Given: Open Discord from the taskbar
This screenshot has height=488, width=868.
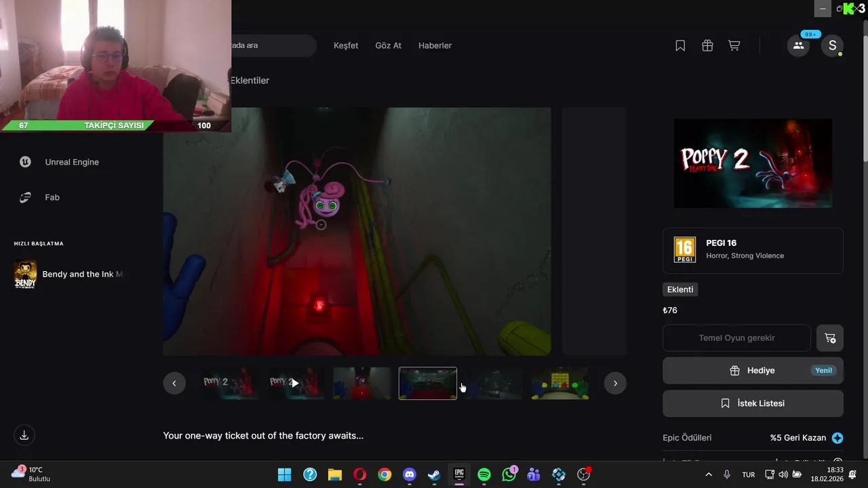Looking at the screenshot, I should click(x=410, y=474).
